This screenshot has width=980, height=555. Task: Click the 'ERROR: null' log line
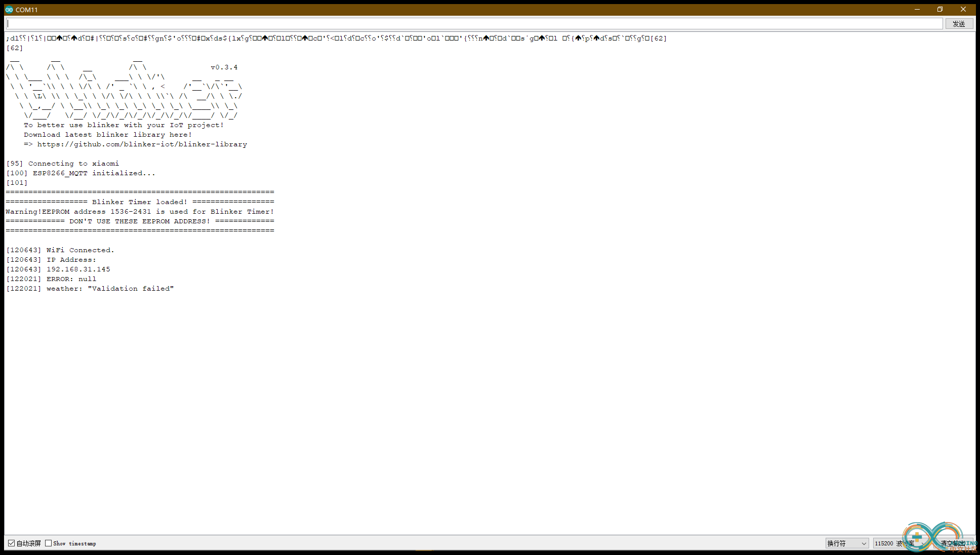point(51,279)
